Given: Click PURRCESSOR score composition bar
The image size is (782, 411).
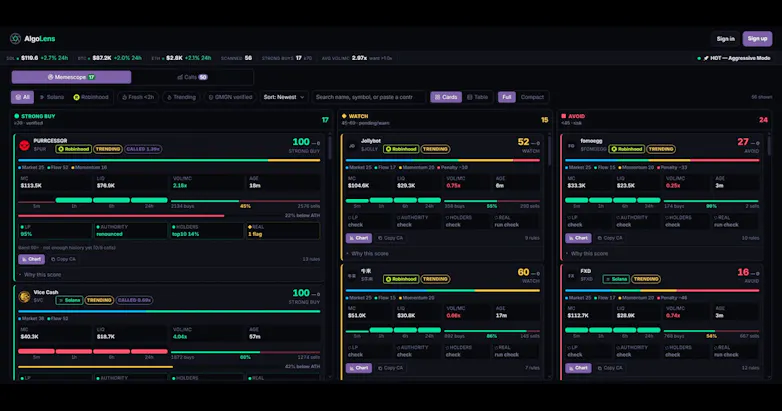Looking at the screenshot, I should tap(169, 161).
